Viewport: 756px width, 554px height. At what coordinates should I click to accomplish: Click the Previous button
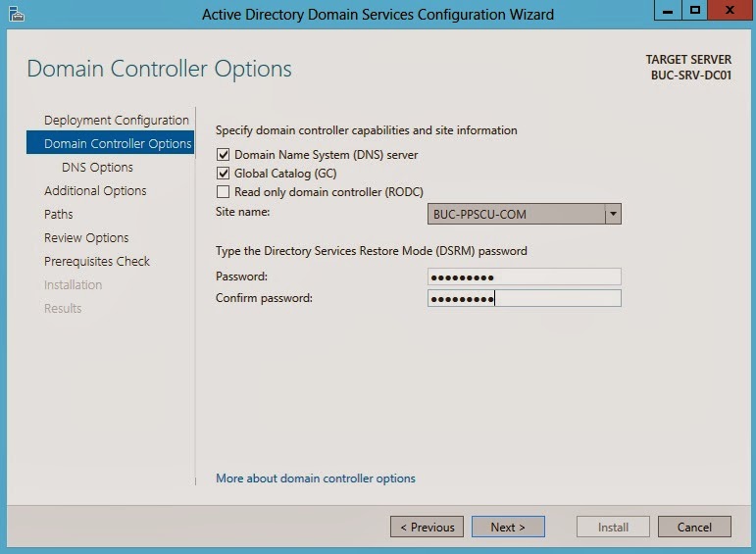[427, 527]
